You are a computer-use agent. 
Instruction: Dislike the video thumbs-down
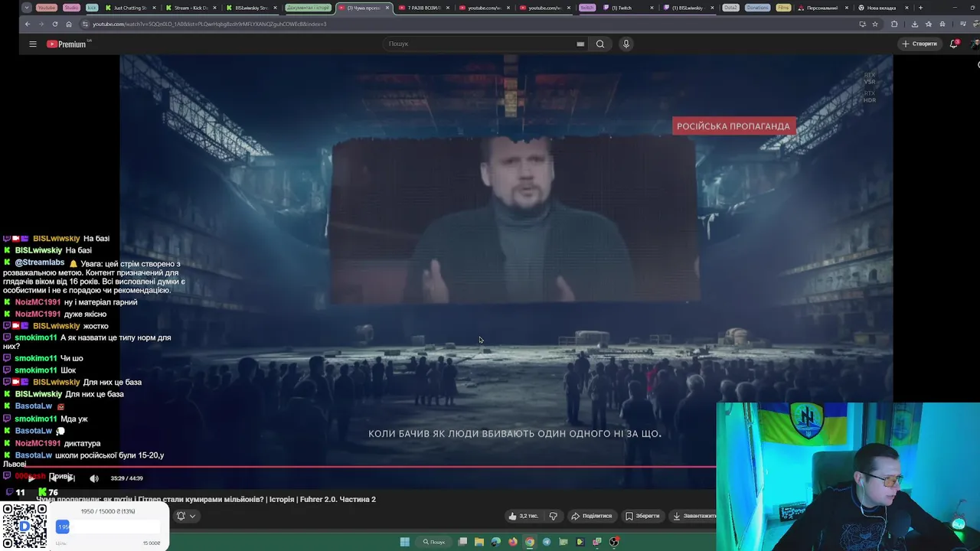click(x=553, y=516)
